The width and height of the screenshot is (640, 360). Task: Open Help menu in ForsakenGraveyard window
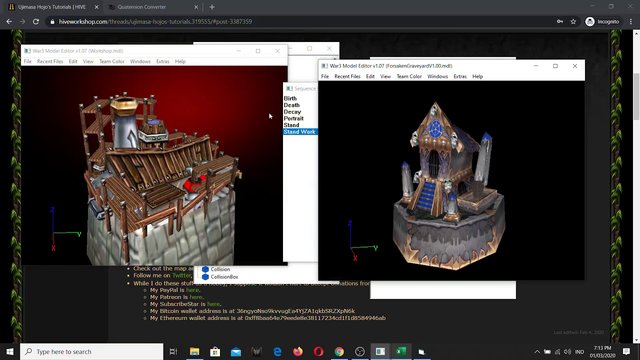tap(478, 76)
